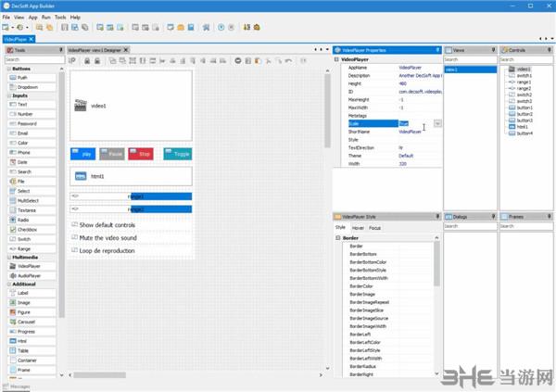Select the Dropdown button tool

pyautogui.click(x=32, y=87)
